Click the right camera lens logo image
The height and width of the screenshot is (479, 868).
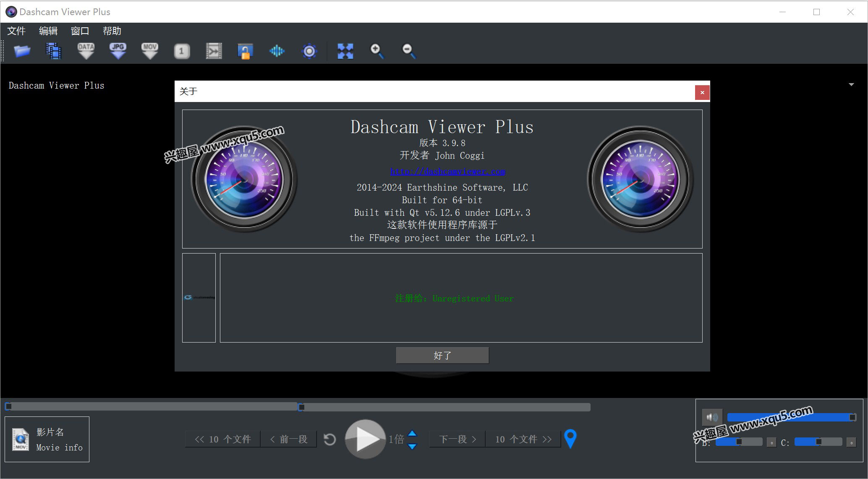pos(641,180)
